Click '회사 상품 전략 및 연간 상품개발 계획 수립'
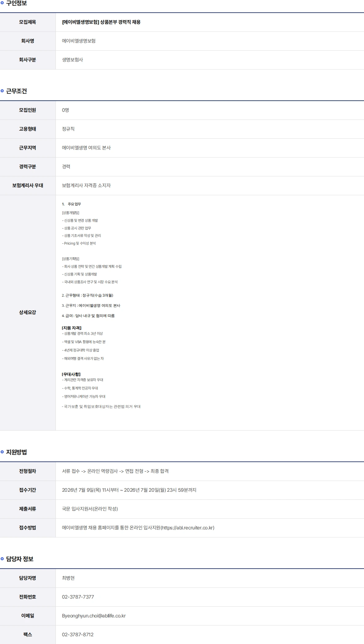This screenshot has width=364, height=644. click(x=92, y=267)
